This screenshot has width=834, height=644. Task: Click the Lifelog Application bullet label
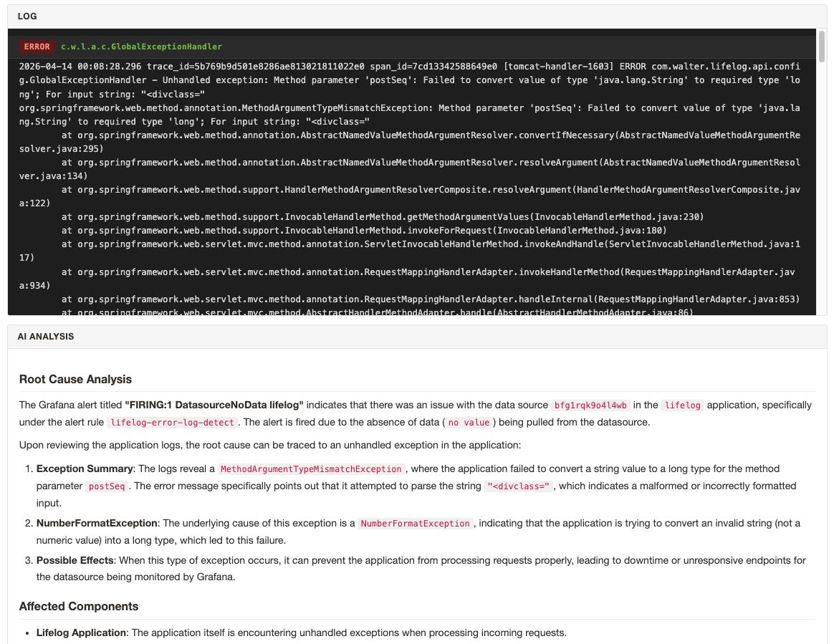(81, 633)
